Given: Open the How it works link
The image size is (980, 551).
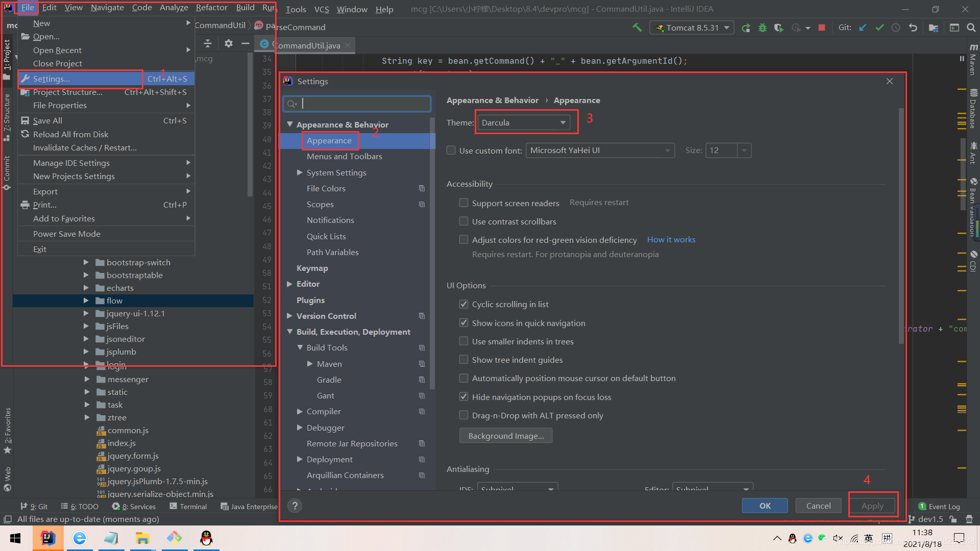Looking at the screenshot, I should [671, 239].
